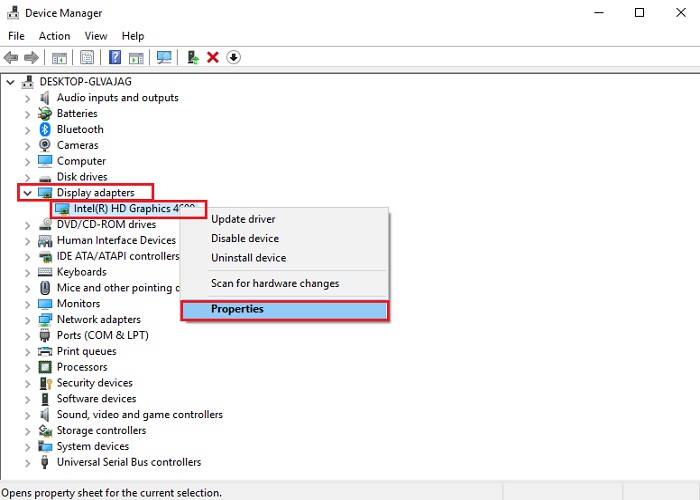The height and width of the screenshot is (500, 700).
Task: Expand the Software devices node
Action: [x=28, y=399]
